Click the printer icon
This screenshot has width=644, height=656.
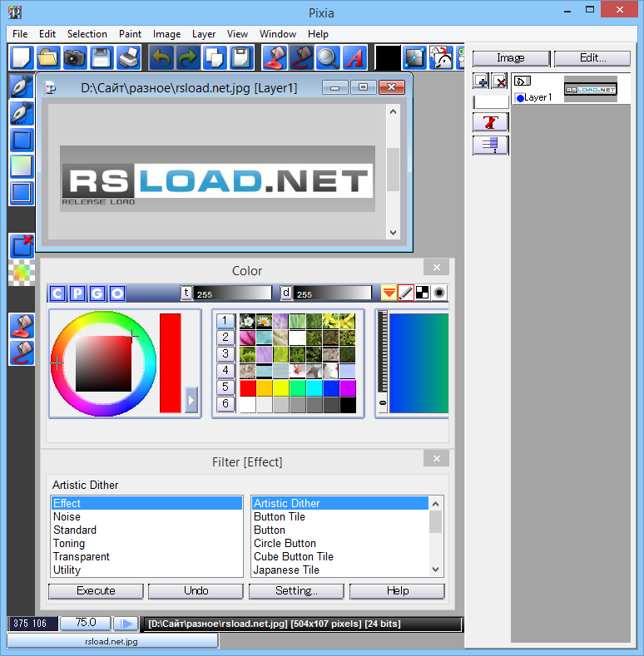coord(128,57)
